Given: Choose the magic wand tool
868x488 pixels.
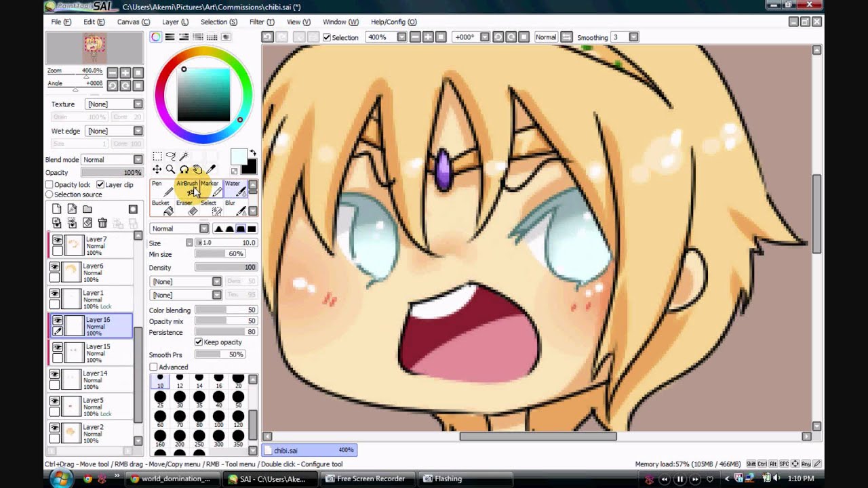Looking at the screenshot, I should pos(184,156).
